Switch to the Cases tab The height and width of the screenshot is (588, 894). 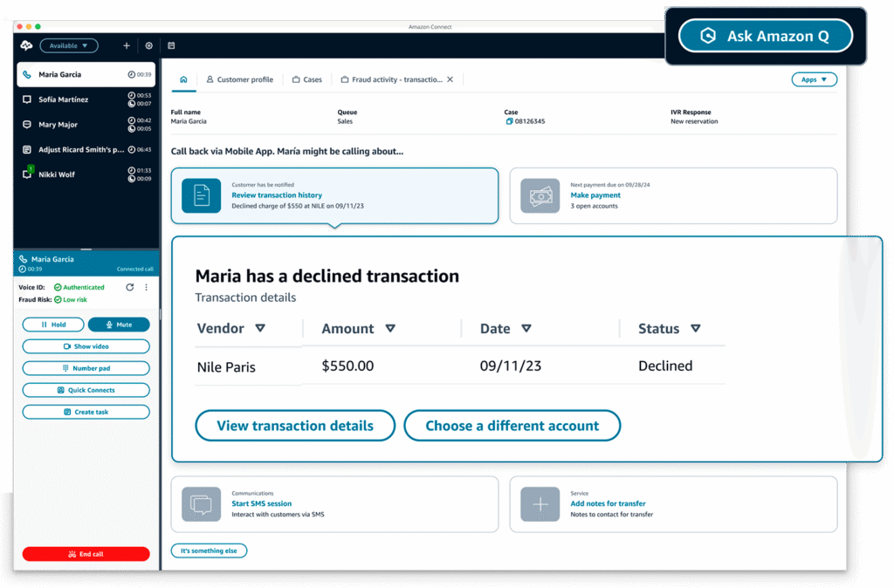(x=306, y=79)
